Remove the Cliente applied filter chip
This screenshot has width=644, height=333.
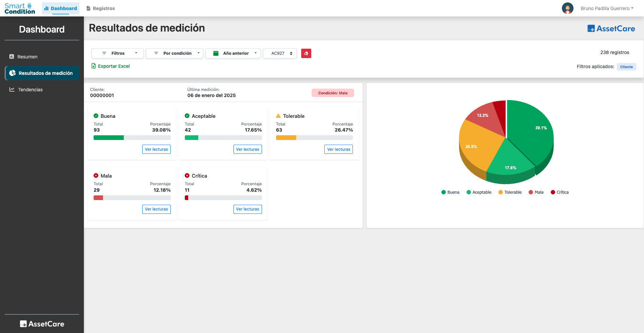(626, 67)
